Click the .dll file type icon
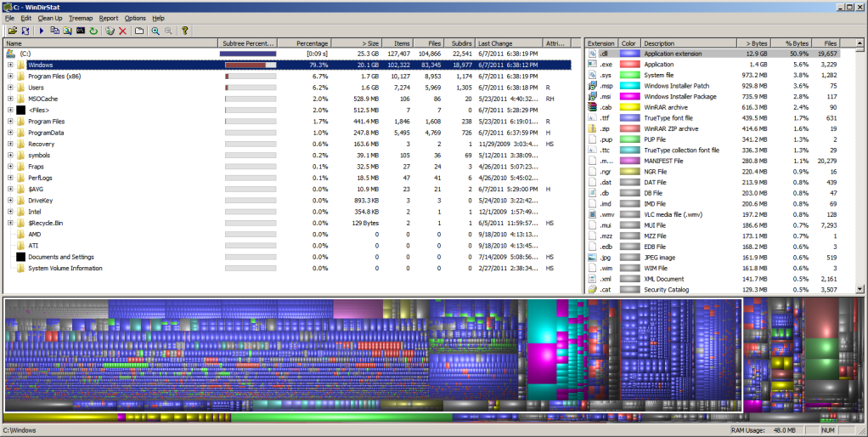 pos(592,54)
